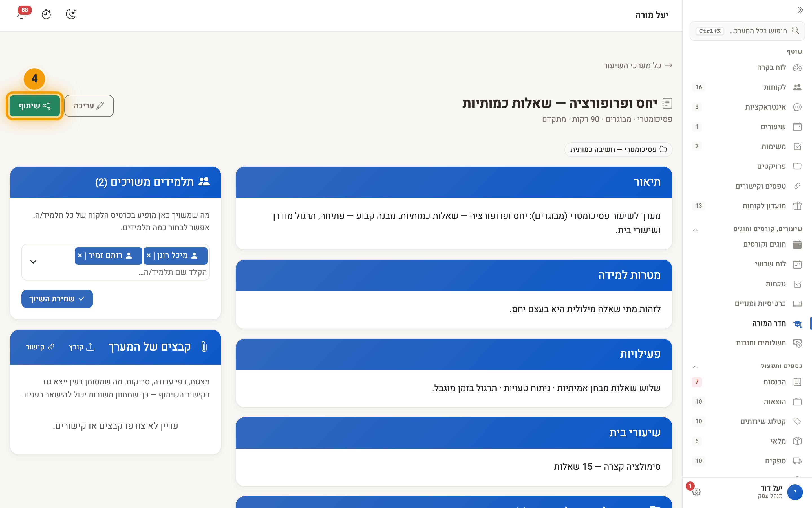The image size is (812, 508).
Task: Go back via כל מערכי השיעור link
Action: point(637,65)
